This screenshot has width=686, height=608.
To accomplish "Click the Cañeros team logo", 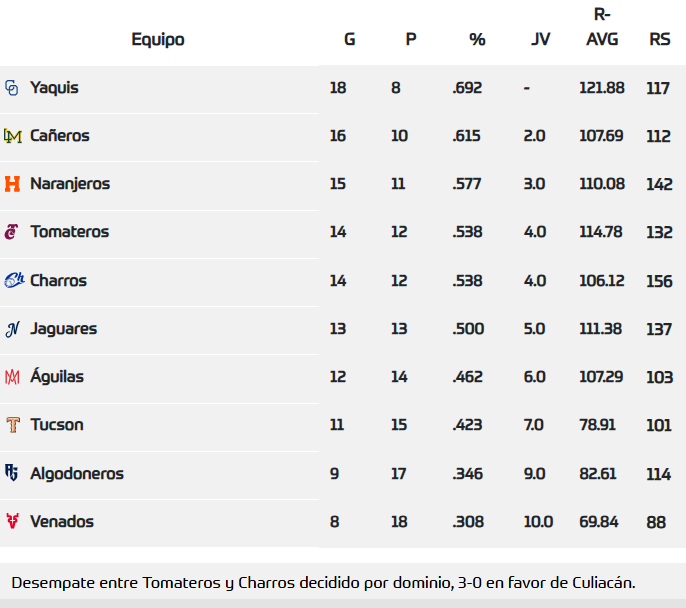I will (x=12, y=136).
